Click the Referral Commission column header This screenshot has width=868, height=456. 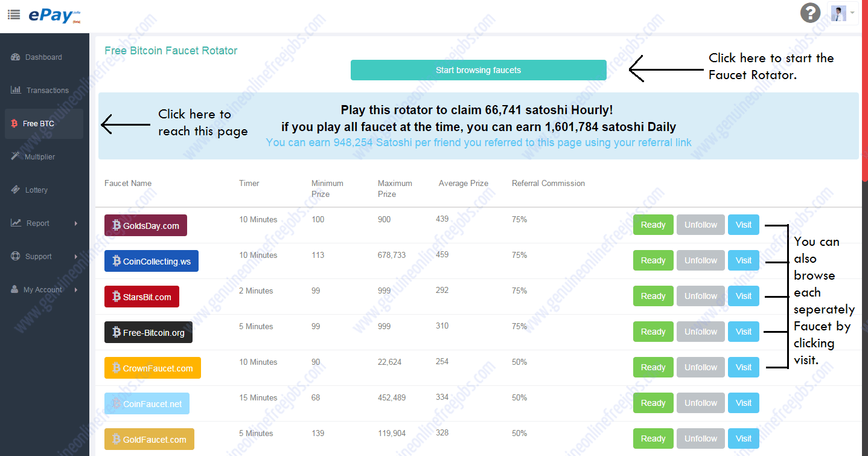pos(548,183)
